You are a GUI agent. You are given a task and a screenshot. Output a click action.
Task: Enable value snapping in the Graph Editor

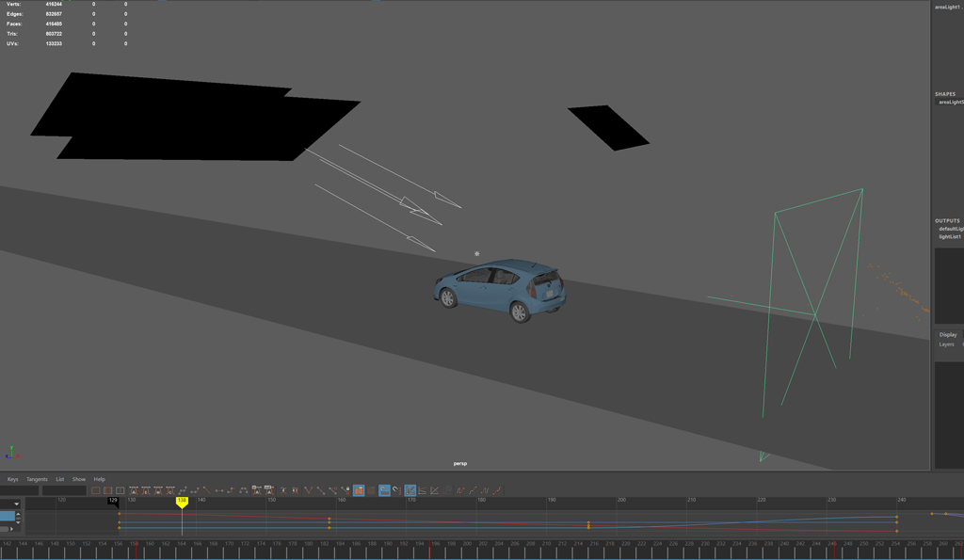pyautogui.click(x=395, y=489)
